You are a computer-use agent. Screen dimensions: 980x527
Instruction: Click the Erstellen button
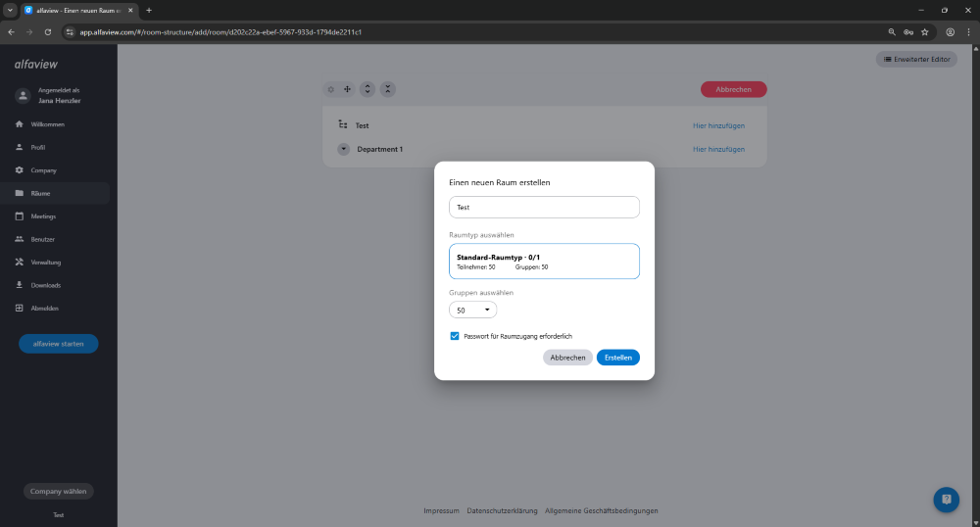pos(617,358)
